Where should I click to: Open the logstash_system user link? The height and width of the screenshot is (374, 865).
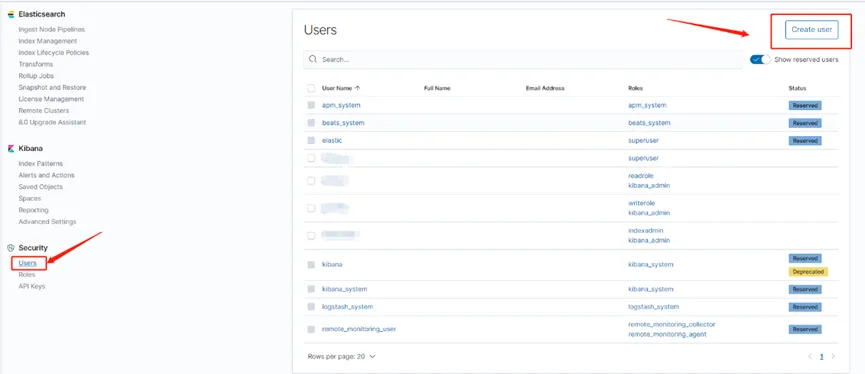point(348,307)
